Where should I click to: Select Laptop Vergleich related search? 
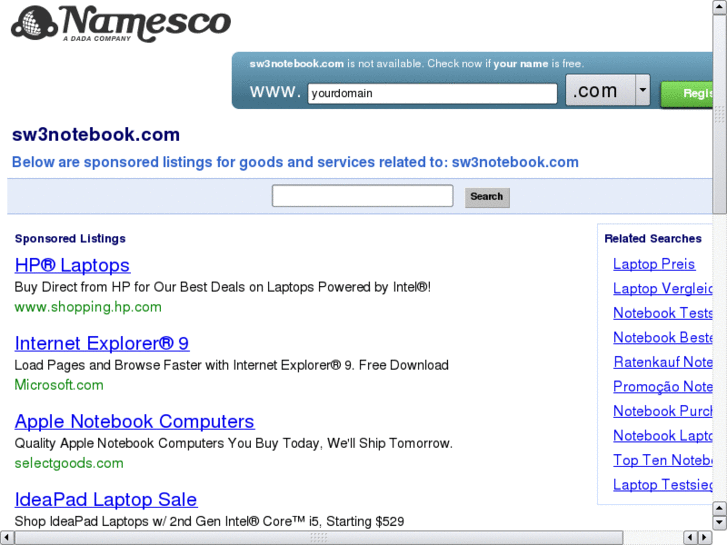[663, 289]
